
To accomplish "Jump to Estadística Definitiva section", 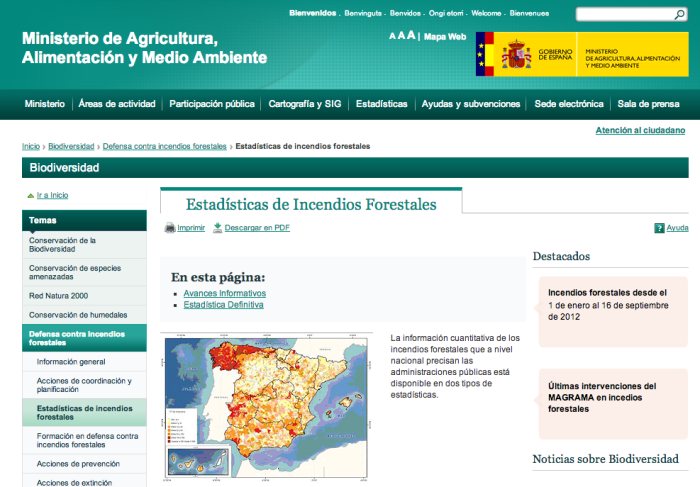I will [x=223, y=305].
